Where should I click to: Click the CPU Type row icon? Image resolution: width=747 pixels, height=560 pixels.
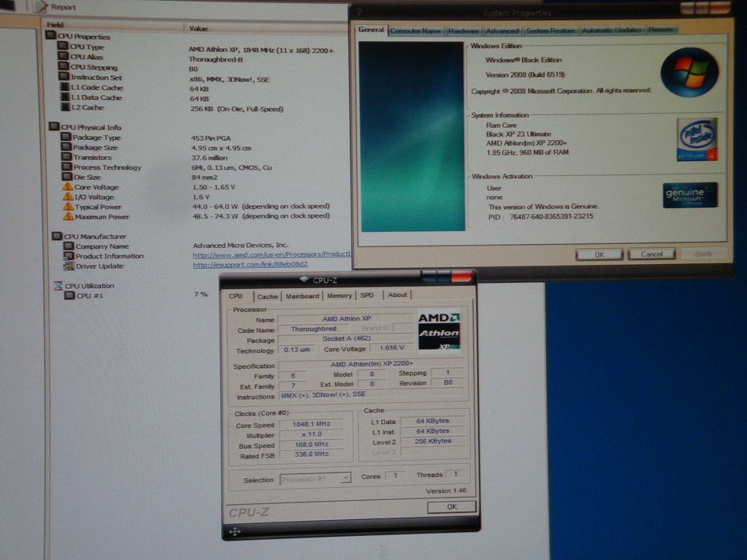point(62,46)
